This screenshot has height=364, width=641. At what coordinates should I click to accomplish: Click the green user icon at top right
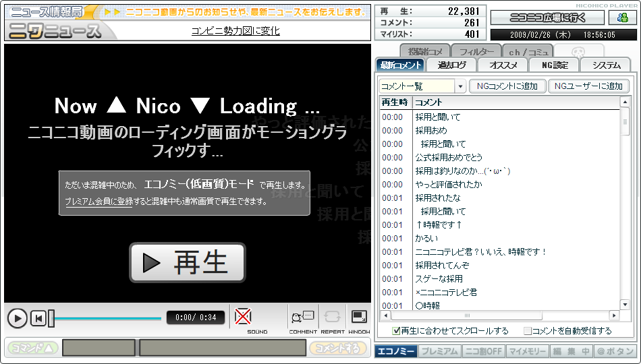click(x=623, y=18)
